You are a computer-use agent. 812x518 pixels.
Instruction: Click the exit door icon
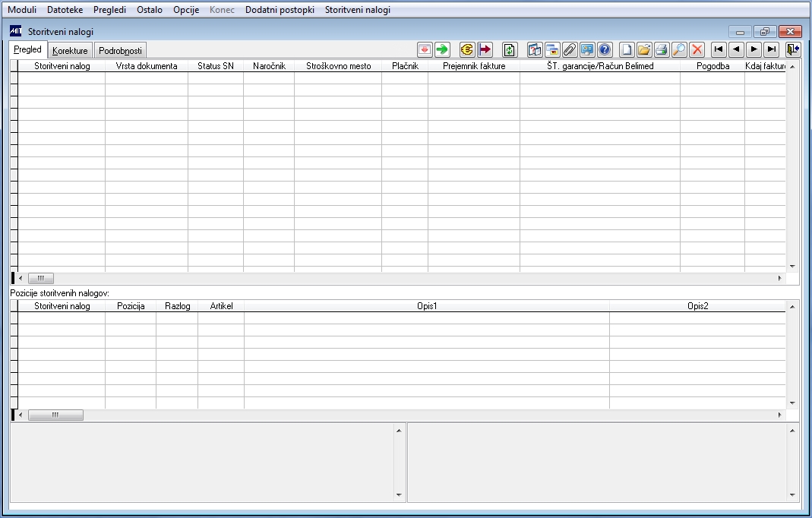tap(792, 49)
